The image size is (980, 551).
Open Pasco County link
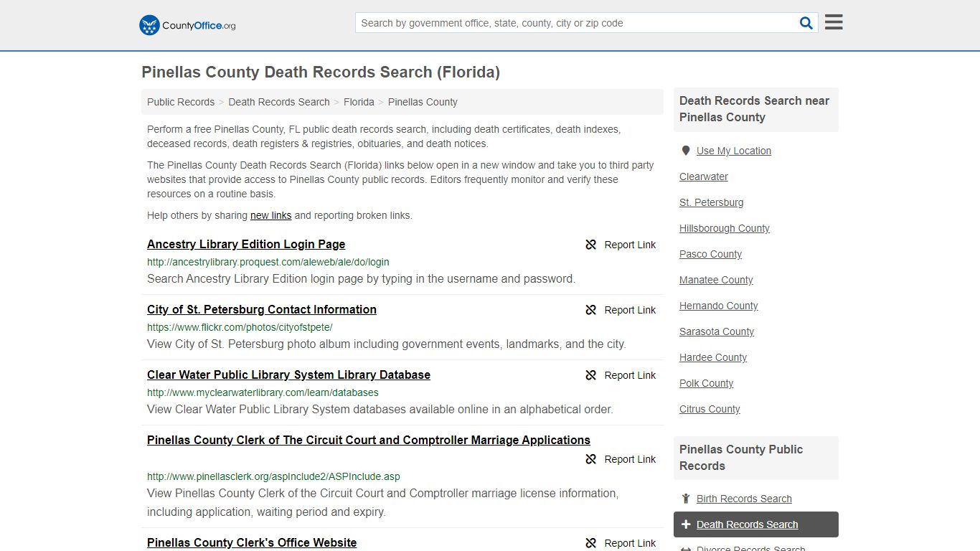(x=710, y=254)
